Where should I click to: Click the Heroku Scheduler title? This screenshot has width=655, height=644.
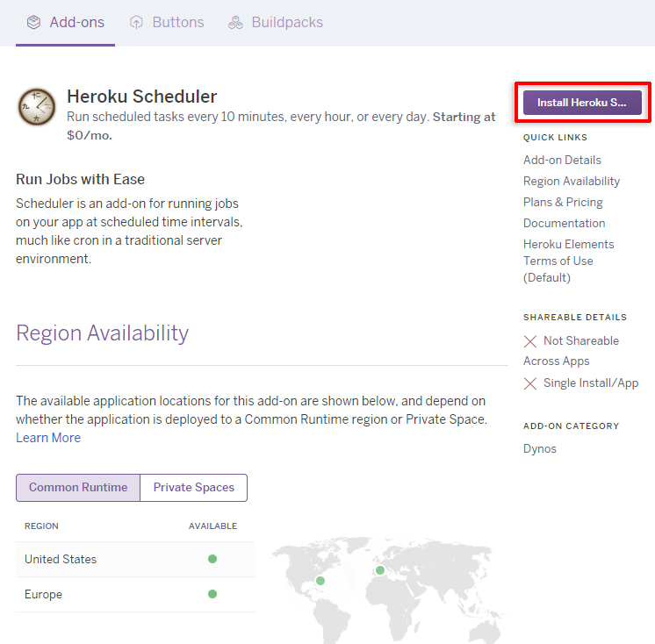coord(142,97)
